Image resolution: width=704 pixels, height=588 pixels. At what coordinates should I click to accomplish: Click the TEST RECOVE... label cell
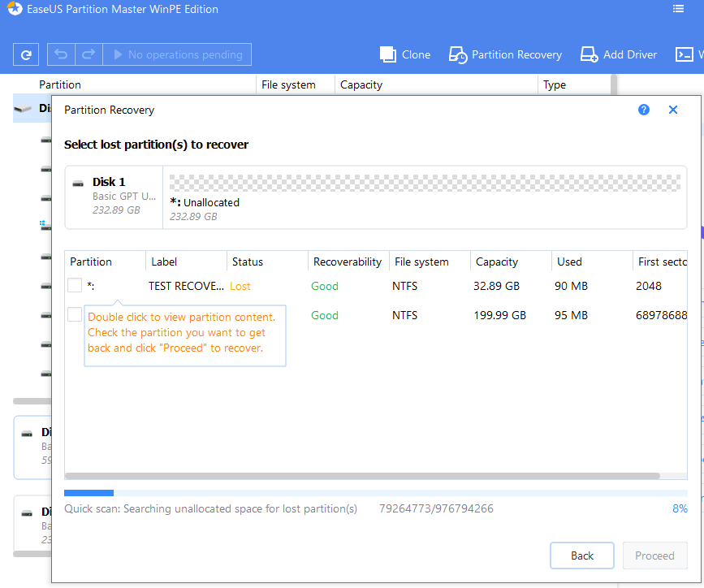[186, 286]
